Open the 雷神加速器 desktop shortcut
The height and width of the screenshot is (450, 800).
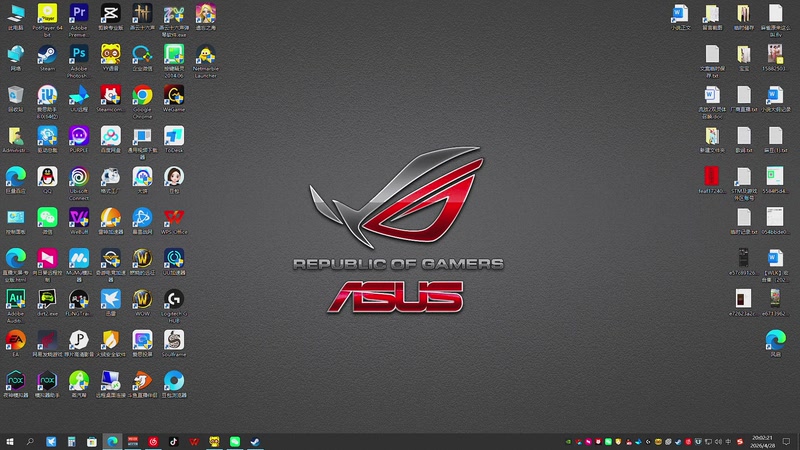click(x=110, y=218)
